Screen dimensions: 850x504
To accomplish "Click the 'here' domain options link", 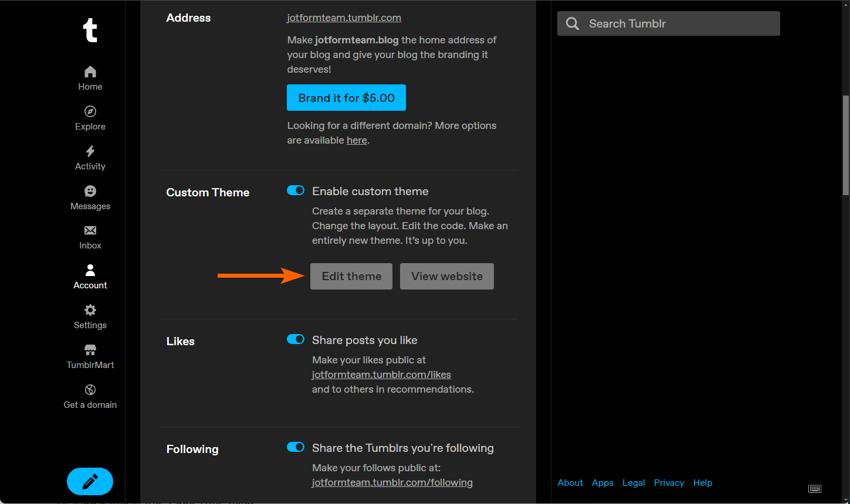I will 357,140.
